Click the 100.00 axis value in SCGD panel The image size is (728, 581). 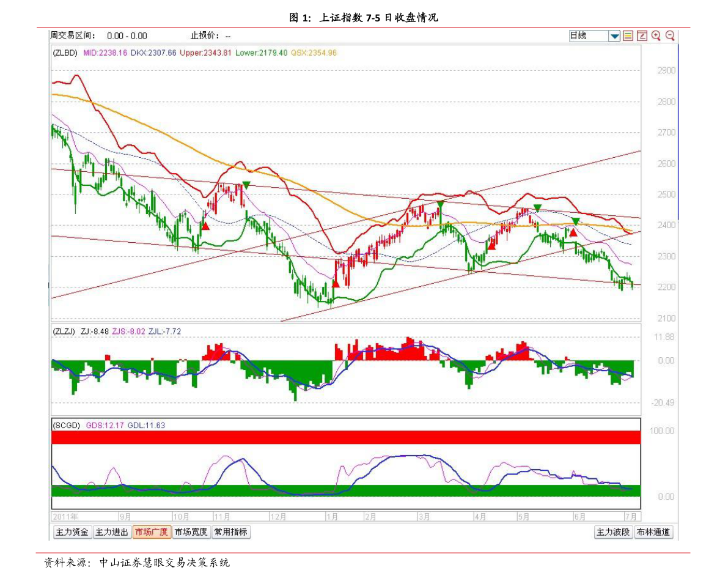pyautogui.click(x=662, y=431)
